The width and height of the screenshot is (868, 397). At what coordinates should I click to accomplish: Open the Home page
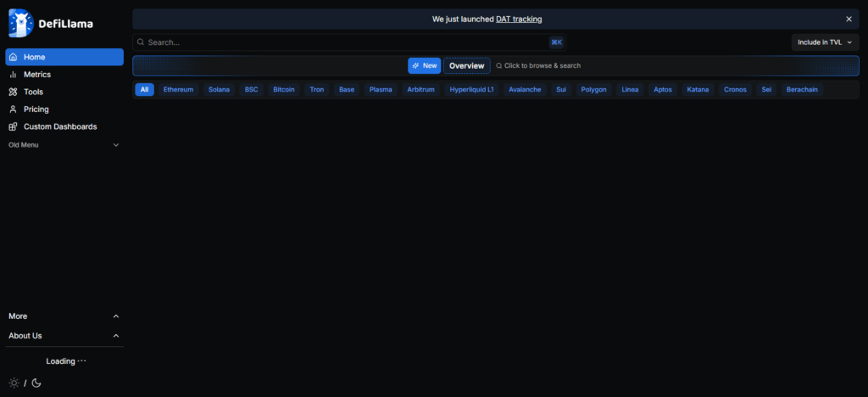(x=64, y=57)
